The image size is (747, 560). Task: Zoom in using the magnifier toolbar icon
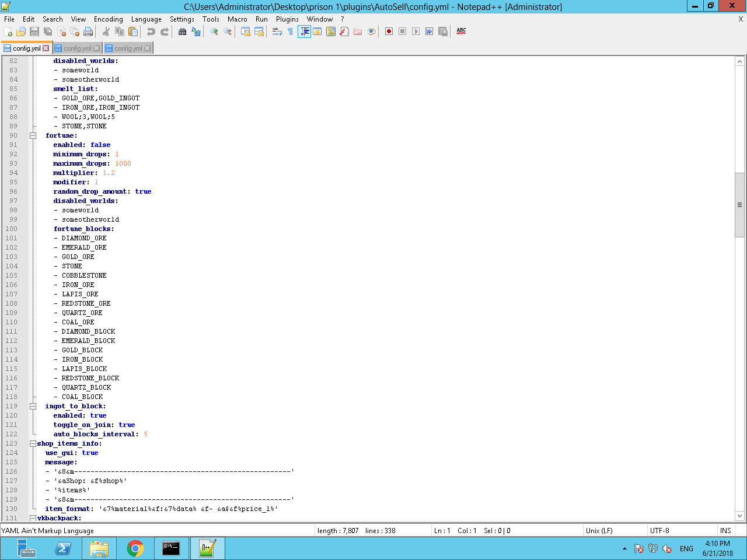[x=213, y=32]
